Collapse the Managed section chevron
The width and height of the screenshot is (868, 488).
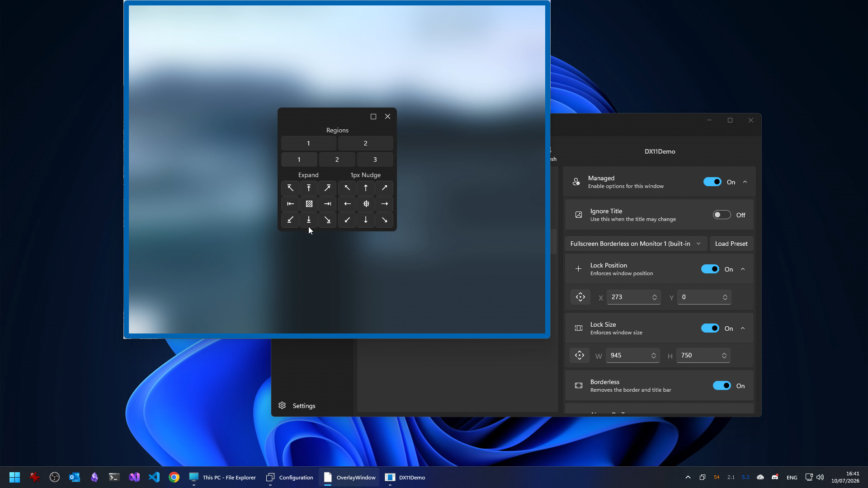745,182
